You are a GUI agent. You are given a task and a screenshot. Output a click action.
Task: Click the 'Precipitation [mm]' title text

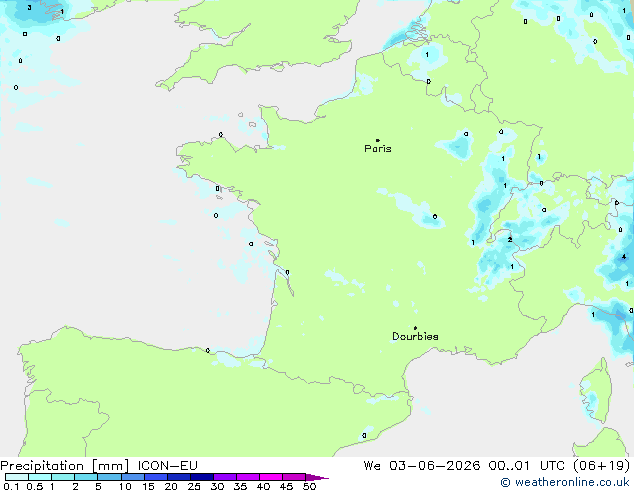[x=65, y=466]
